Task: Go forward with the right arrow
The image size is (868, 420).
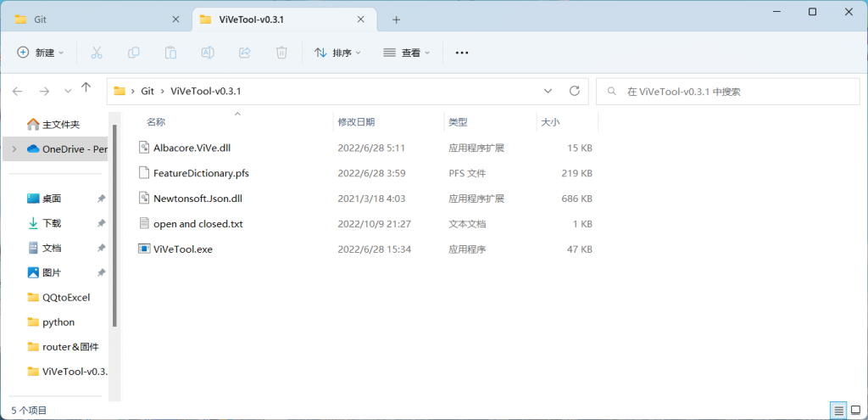Action: pyautogui.click(x=44, y=92)
